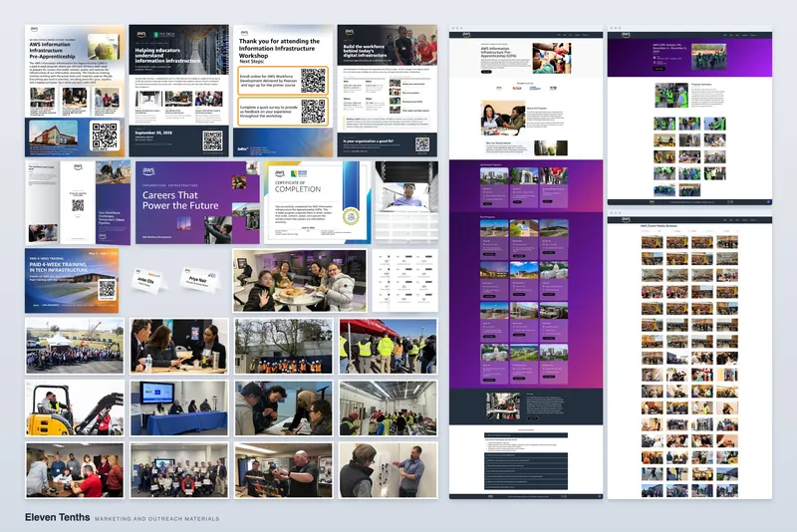
Task: Click the QR code on the Pre-Apprenticeship flyer
Action: (x=105, y=136)
